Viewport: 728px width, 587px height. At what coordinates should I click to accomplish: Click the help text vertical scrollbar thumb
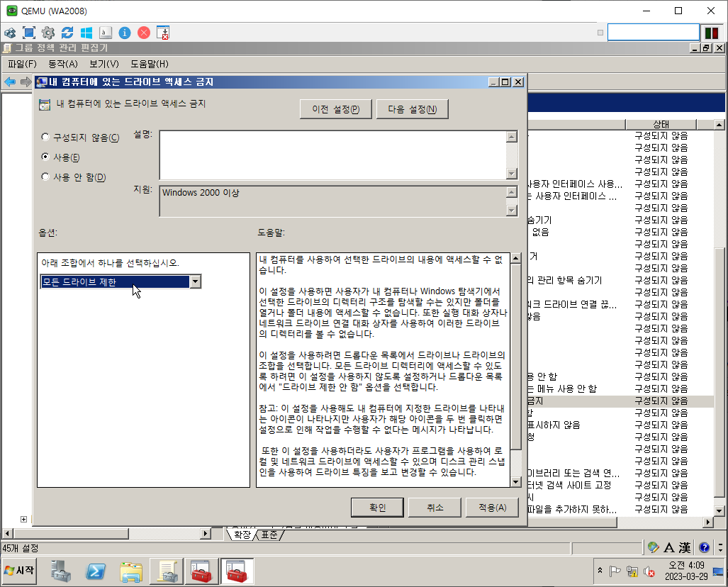click(516, 357)
